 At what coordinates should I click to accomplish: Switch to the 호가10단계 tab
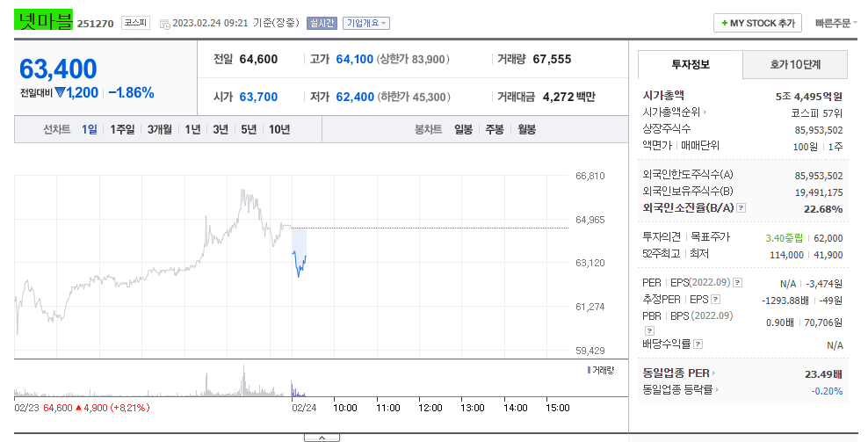click(x=795, y=65)
